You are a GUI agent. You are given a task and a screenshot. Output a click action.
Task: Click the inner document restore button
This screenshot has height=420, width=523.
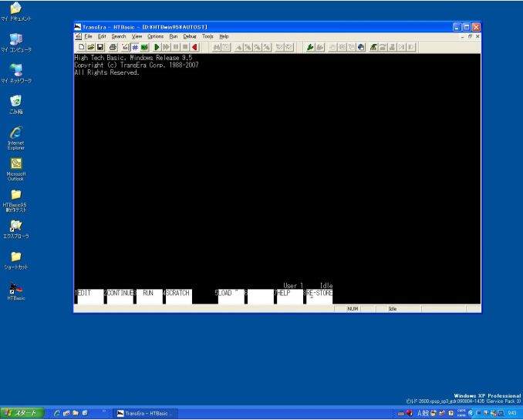point(470,36)
